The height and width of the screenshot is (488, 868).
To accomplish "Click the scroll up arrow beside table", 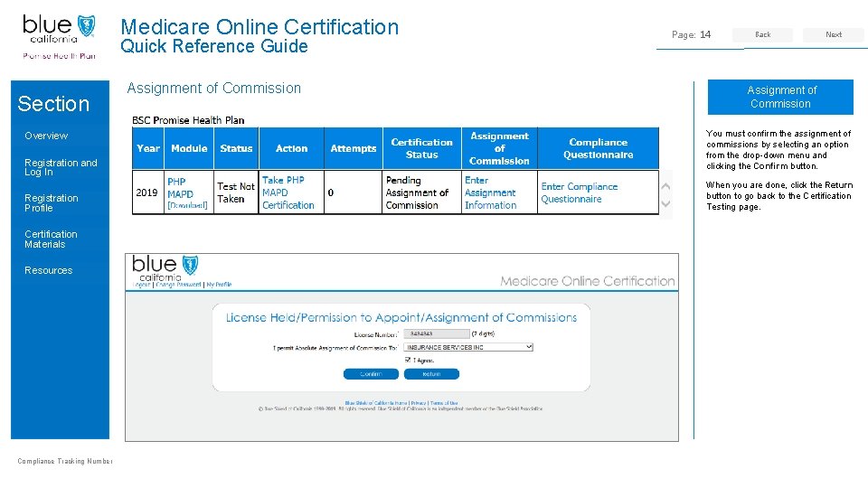I will 666,186.
